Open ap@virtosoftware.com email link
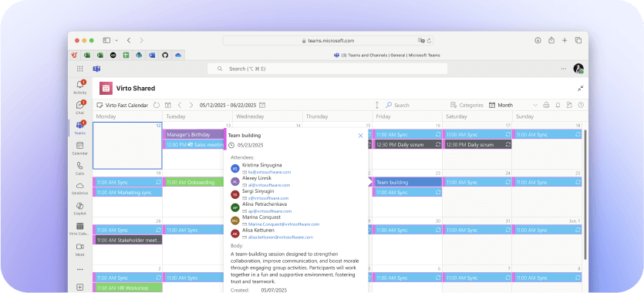Viewport: 644px width, 293px height. point(270,211)
